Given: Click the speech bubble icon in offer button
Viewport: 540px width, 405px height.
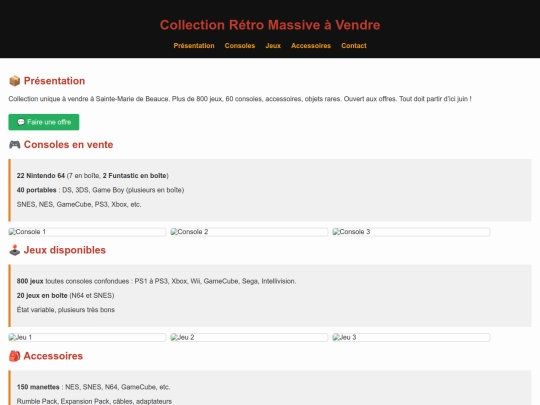Looking at the screenshot, I should (21, 122).
